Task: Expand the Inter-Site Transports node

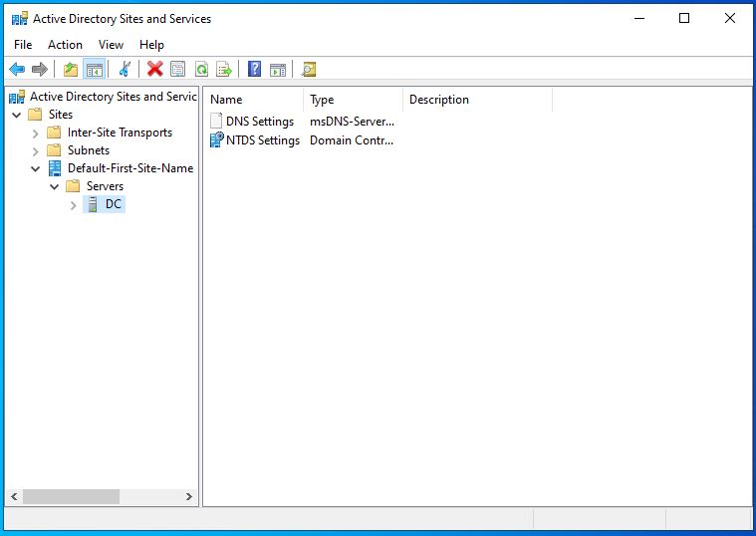Action: tap(36, 133)
